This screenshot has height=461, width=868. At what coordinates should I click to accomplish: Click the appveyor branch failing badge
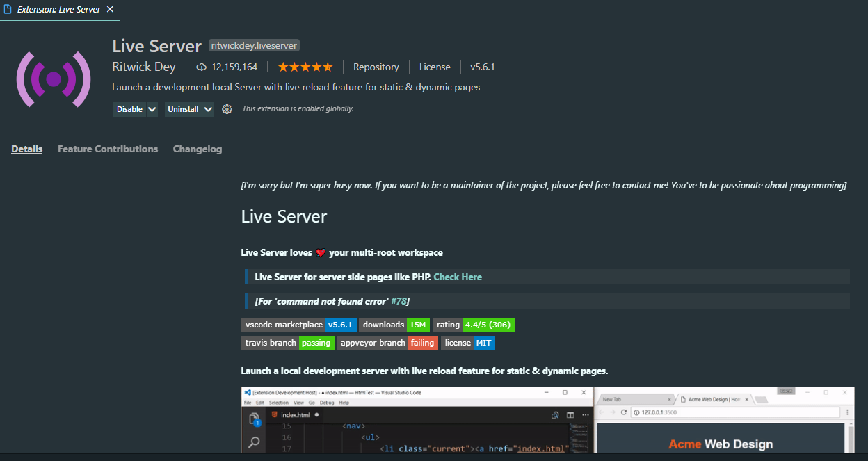(x=387, y=343)
